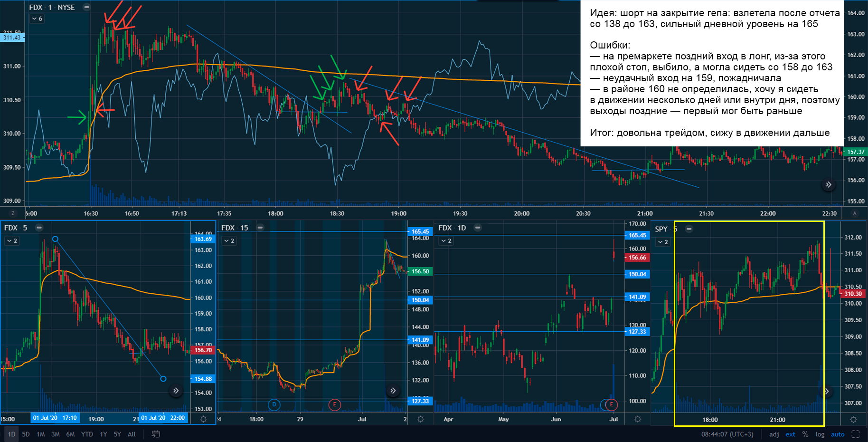Image resolution: width=868 pixels, height=442 pixels.
Task: Expand 2 indicators on FDX 15 chart
Action: point(229,241)
